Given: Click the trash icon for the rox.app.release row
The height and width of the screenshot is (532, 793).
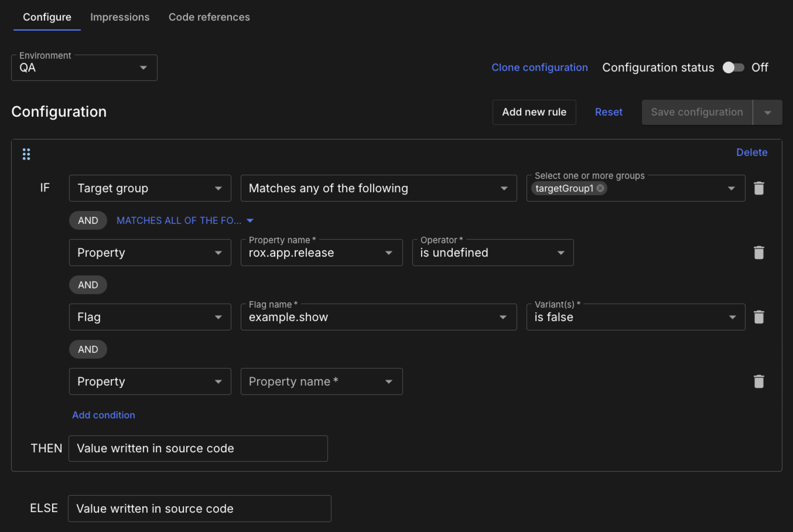Looking at the screenshot, I should click(x=759, y=253).
